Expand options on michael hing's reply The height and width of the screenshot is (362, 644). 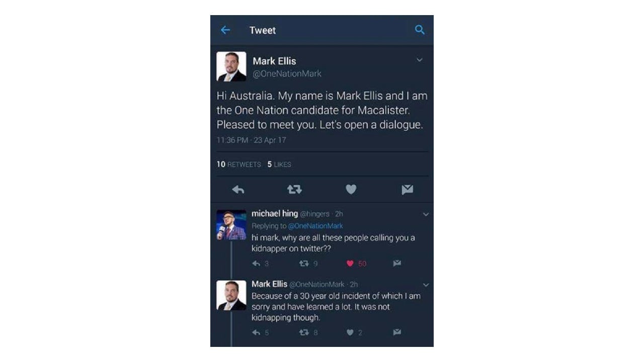pos(426,214)
